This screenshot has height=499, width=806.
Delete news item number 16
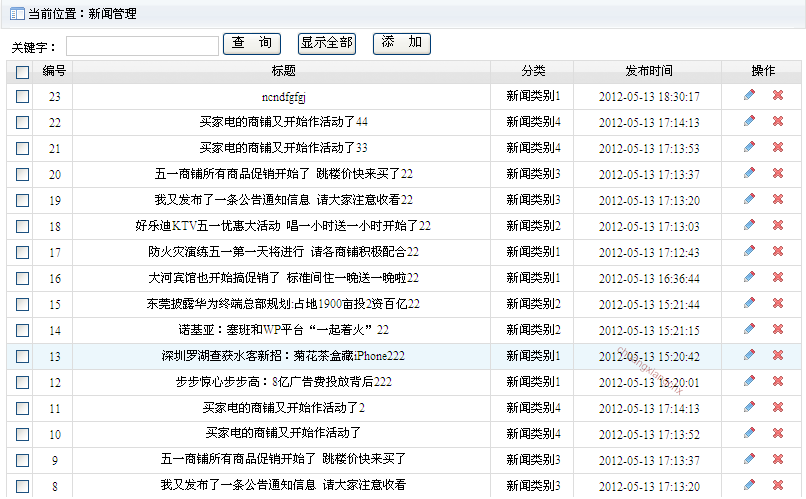click(x=778, y=277)
